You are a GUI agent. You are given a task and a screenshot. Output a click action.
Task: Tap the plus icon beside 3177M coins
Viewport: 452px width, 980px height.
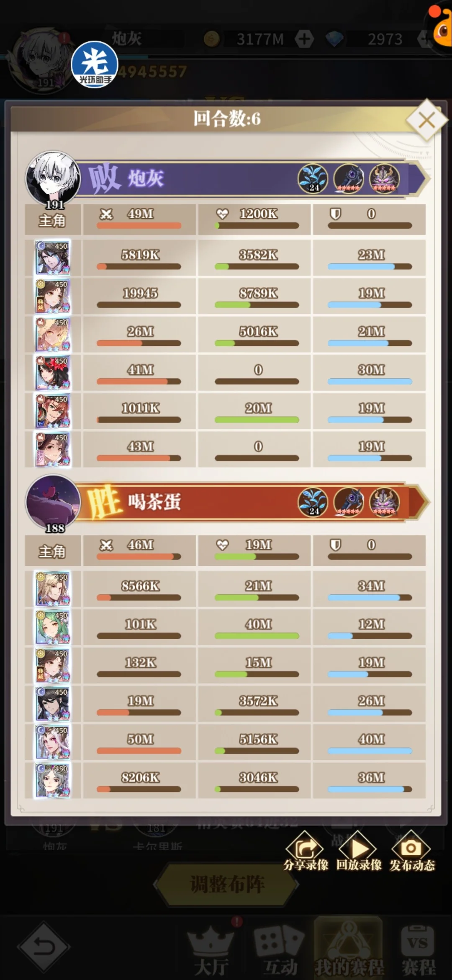pyautogui.click(x=304, y=39)
